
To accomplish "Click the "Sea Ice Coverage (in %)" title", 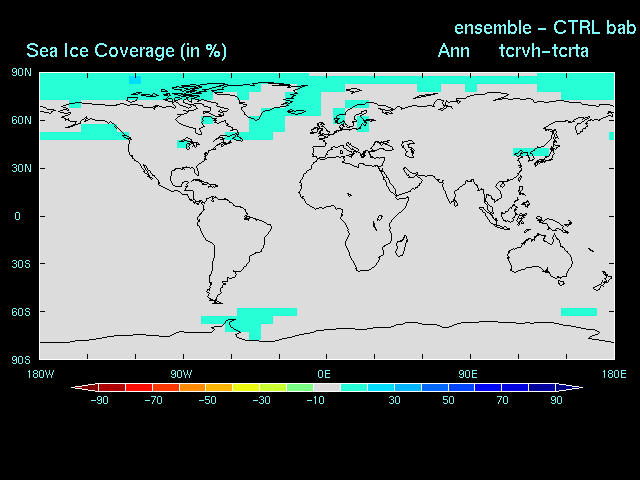I will pos(126,51).
